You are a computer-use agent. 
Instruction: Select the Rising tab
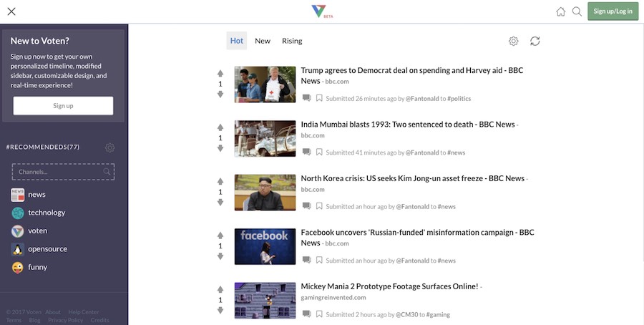pyautogui.click(x=292, y=41)
